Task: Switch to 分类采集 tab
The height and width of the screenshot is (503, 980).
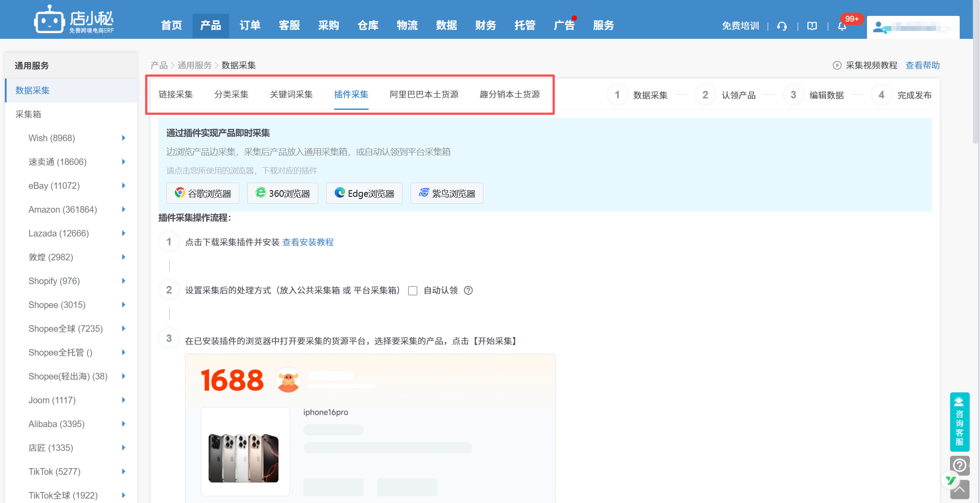Action: [231, 94]
